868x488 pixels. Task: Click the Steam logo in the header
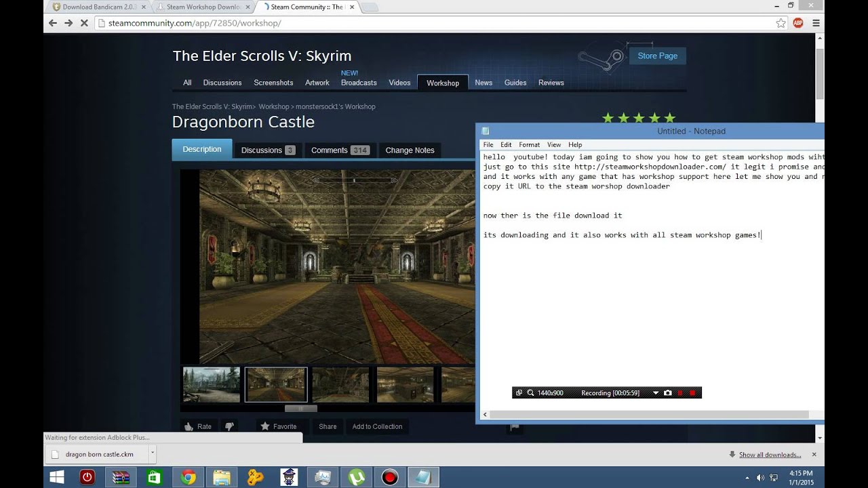(601, 59)
